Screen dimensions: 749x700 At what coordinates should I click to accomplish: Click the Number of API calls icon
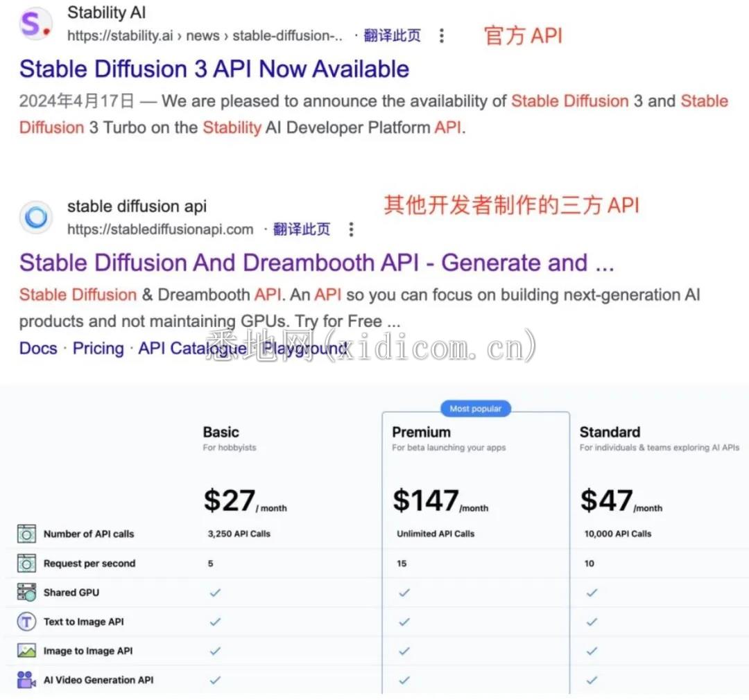[x=26, y=534]
